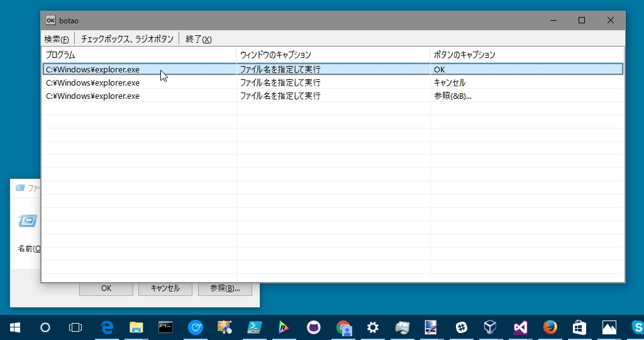The width and height of the screenshot is (644, 340).
Task: Open the colorful R triangle taskbar icon
Action: pos(284,327)
